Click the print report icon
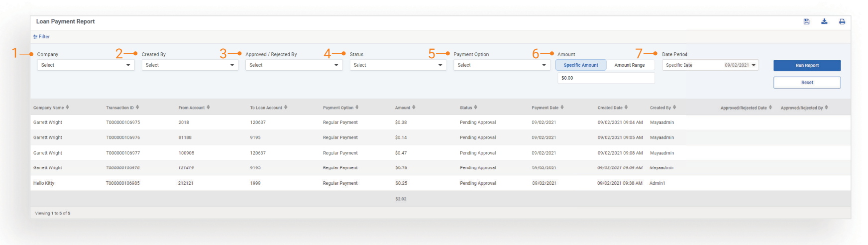 [x=842, y=21]
